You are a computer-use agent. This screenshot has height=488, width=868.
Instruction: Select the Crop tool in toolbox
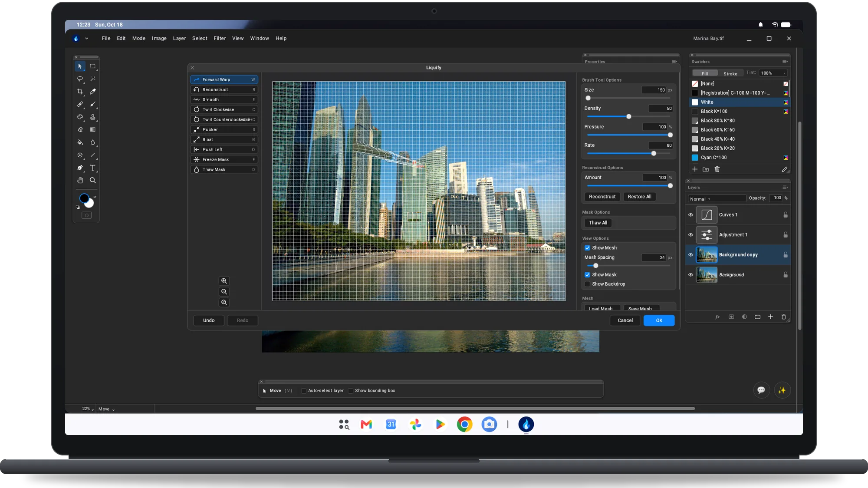(x=80, y=92)
